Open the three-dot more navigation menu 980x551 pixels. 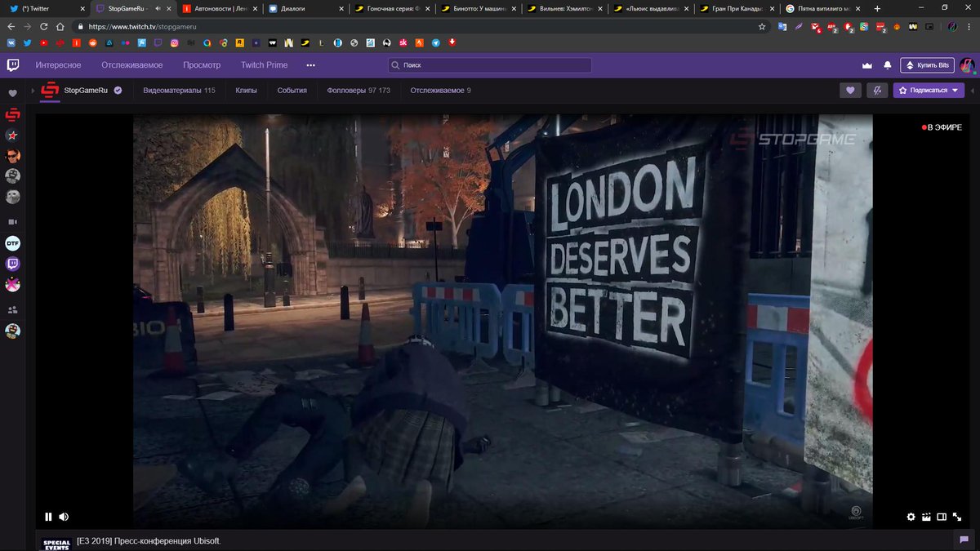click(310, 64)
